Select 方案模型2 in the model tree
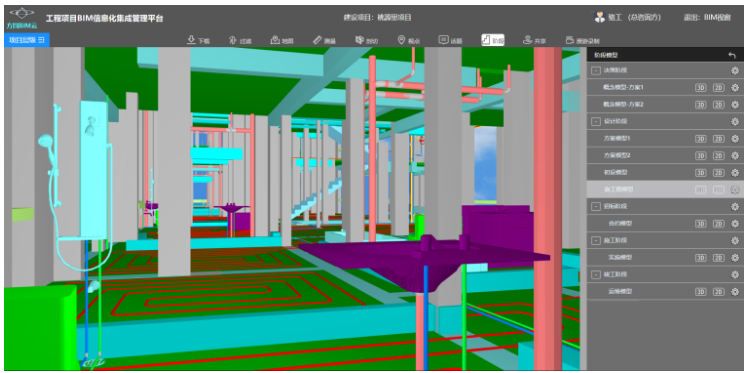Viewport: 748px width, 373px height. point(617,155)
